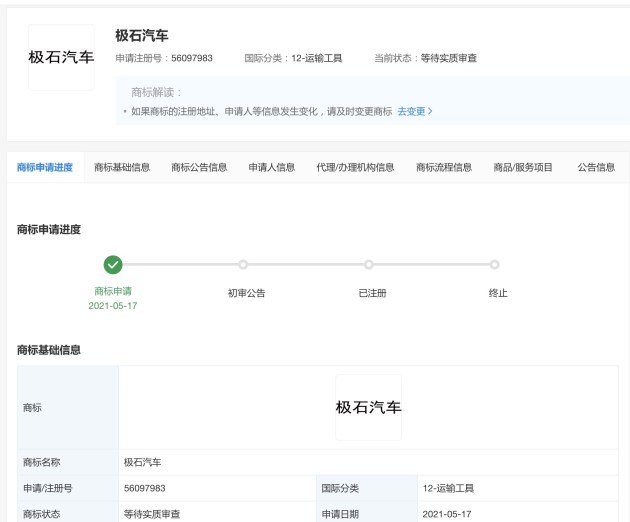Click the 极石汽车 trademark thumbnail in the header
630x522 pixels.
pyautogui.click(x=61, y=57)
